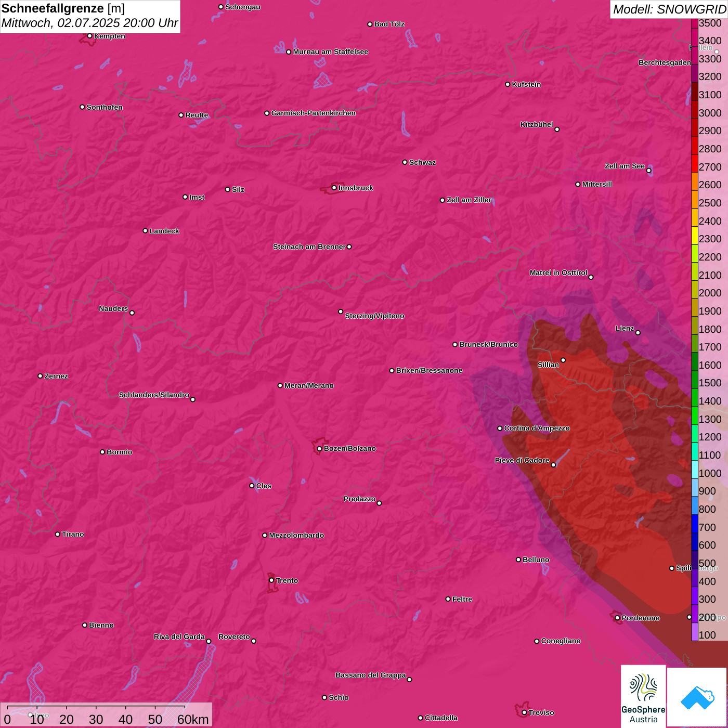Click the date line Mittwoch, 02.07.2025 20:00 Uhr
Screen dimensions: 728x728
pyautogui.click(x=89, y=23)
